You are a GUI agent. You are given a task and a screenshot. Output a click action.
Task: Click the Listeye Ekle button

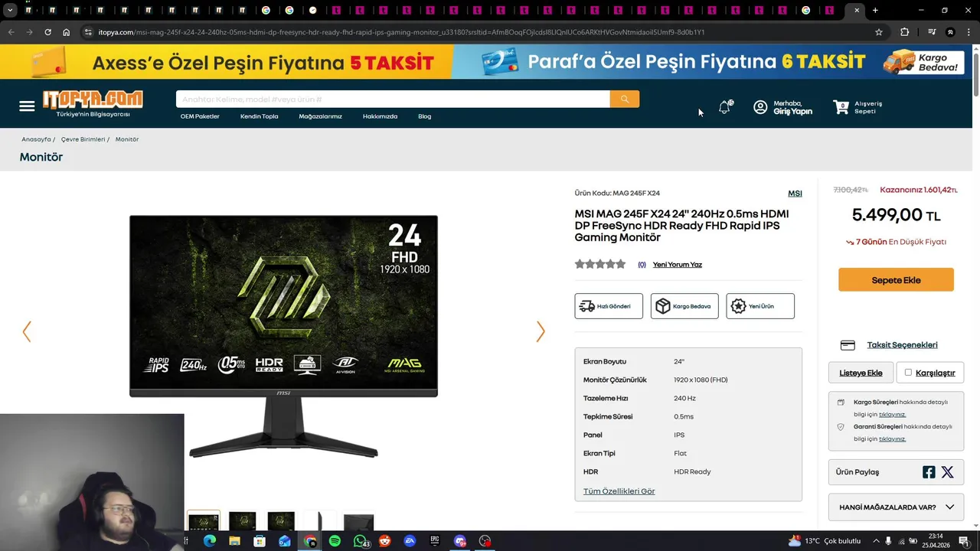pyautogui.click(x=861, y=373)
